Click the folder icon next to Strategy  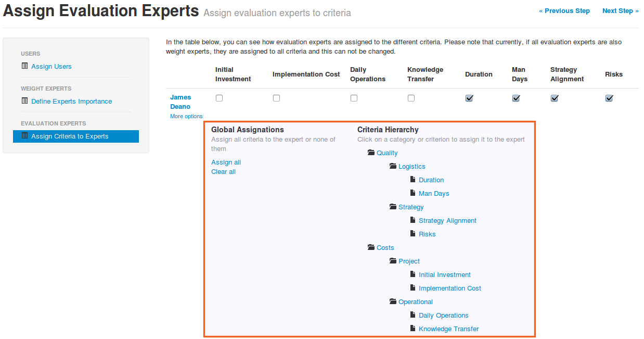point(393,207)
